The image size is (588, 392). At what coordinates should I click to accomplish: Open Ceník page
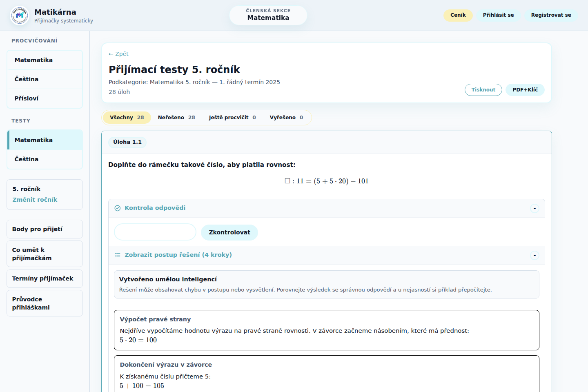458,15
